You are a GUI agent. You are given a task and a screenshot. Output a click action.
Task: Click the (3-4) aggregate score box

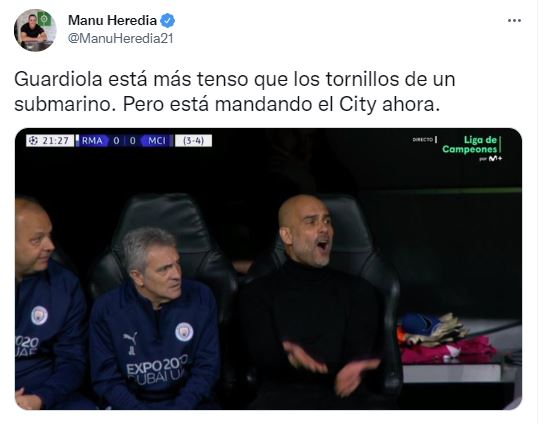(x=193, y=141)
